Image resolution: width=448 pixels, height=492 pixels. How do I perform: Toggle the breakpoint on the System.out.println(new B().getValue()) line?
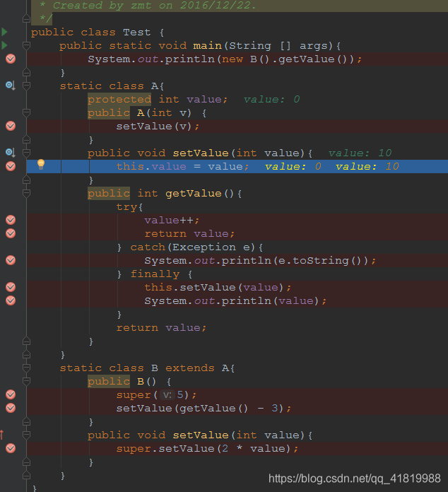coord(11,59)
